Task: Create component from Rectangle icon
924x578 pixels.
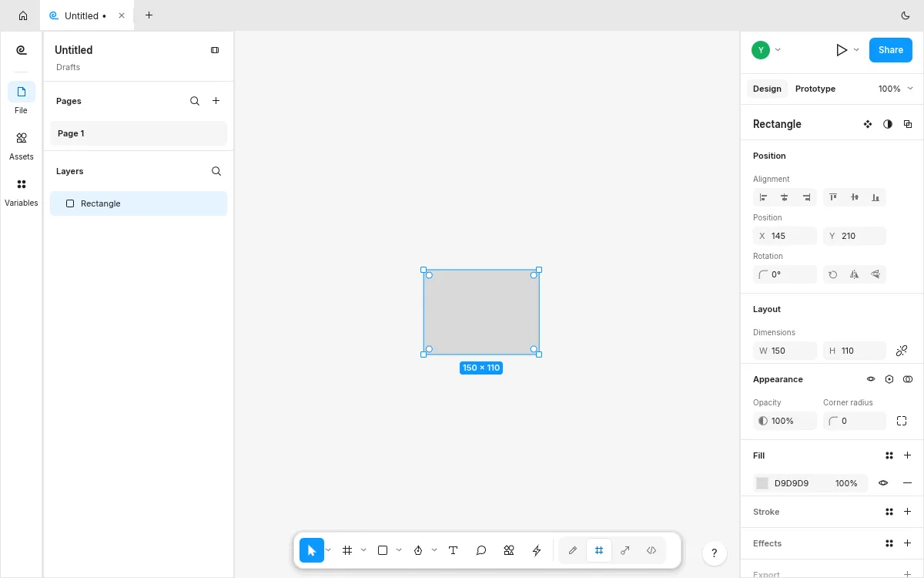Action: coord(868,124)
